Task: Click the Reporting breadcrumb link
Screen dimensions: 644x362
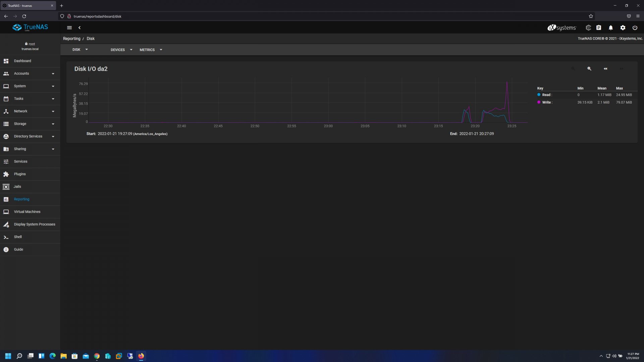Action: 71,39
